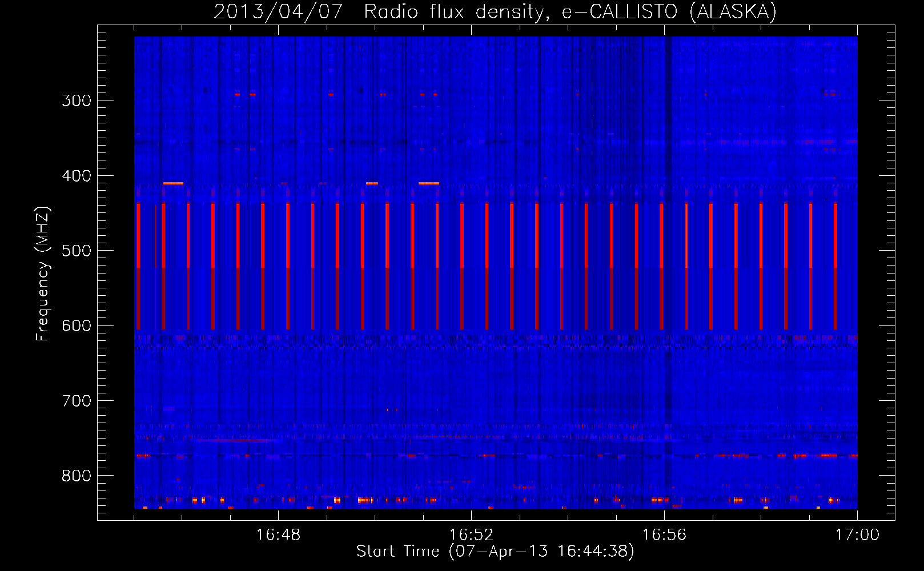Click the 16:48 time tick label

pos(278,535)
